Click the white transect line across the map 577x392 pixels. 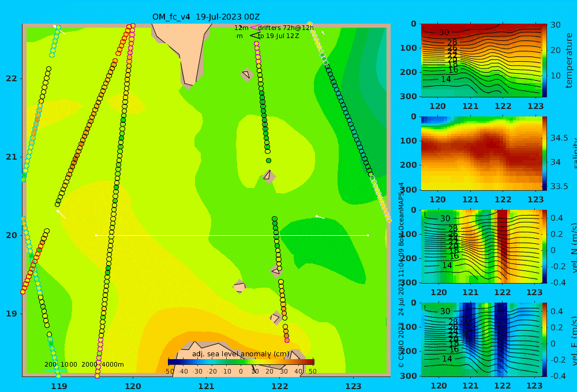pyautogui.click(x=232, y=235)
